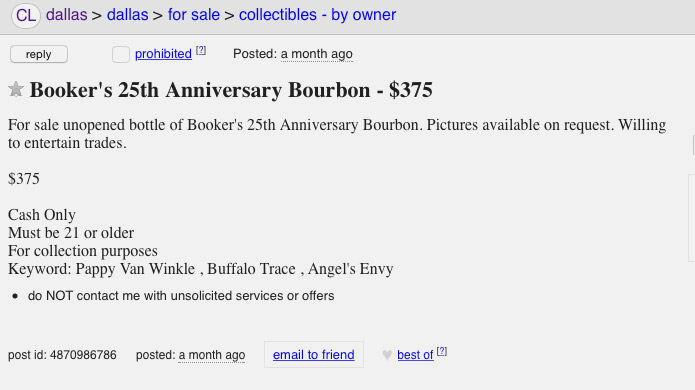Nominate post via best of link
695x390 pixels.
coord(415,355)
